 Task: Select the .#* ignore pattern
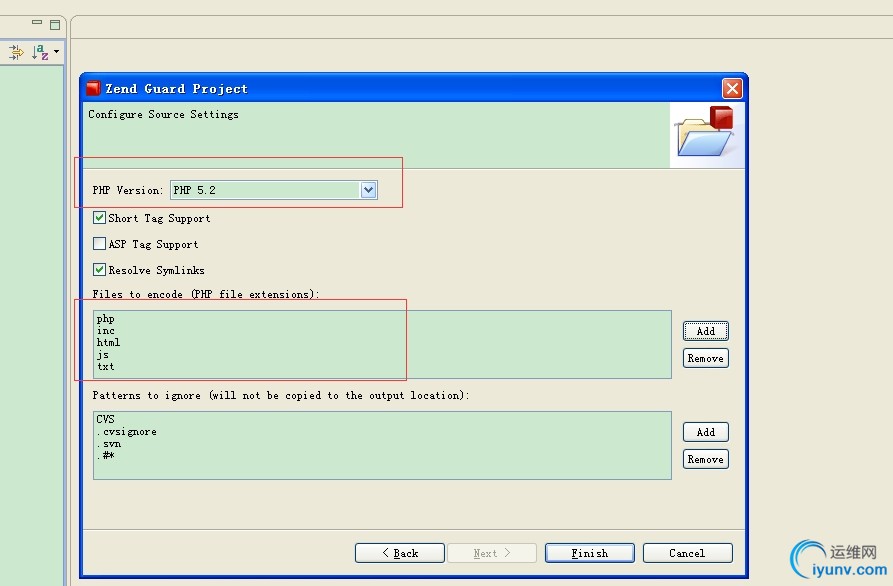[106, 456]
